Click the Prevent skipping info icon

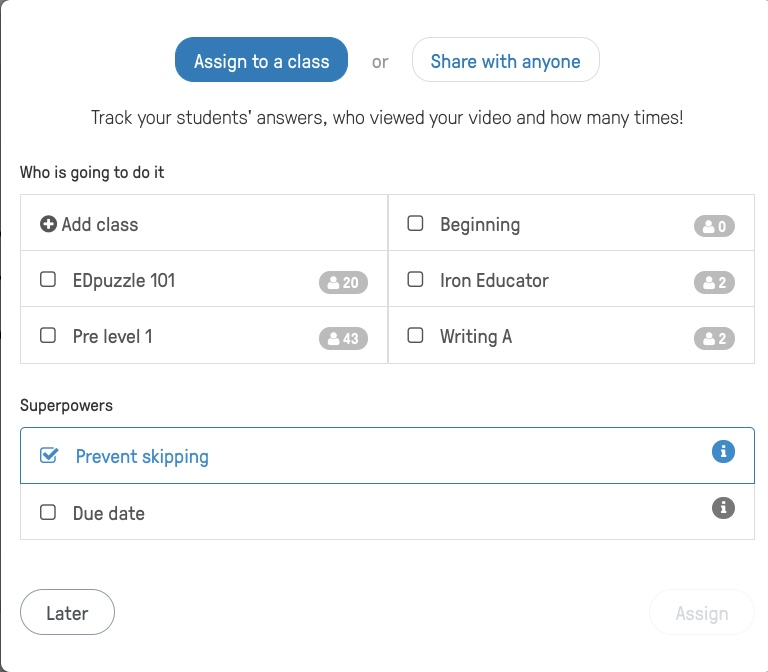coord(723,452)
